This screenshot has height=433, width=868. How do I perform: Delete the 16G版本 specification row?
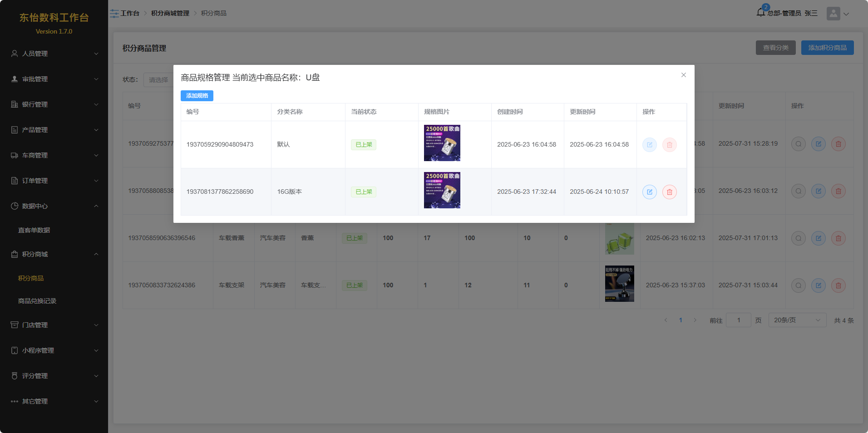click(669, 192)
